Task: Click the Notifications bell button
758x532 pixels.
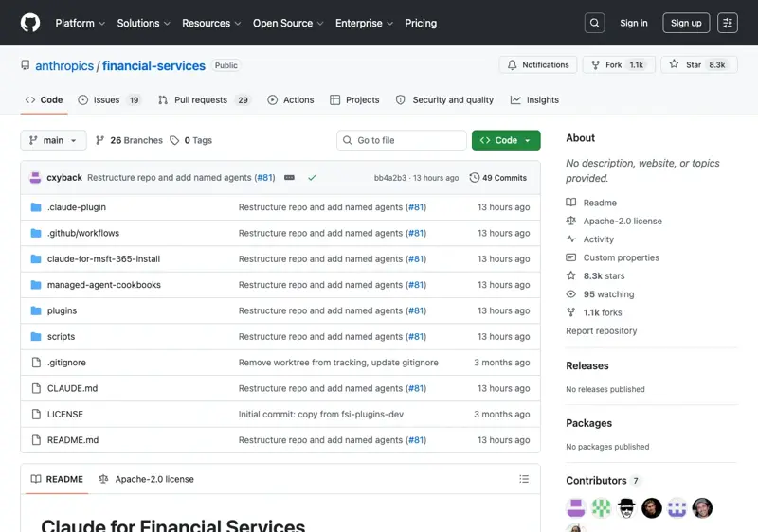Action: point(538,64)
